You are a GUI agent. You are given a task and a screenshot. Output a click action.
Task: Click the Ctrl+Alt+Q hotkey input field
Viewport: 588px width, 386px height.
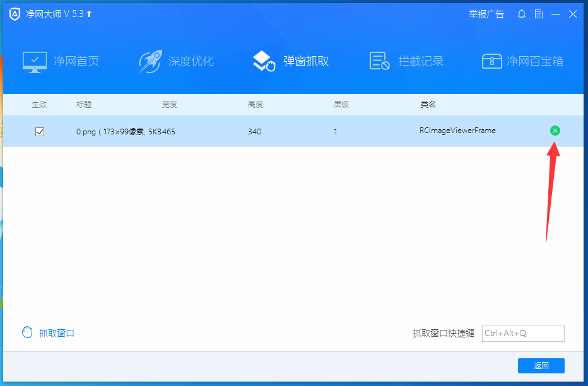pos(522,333)
